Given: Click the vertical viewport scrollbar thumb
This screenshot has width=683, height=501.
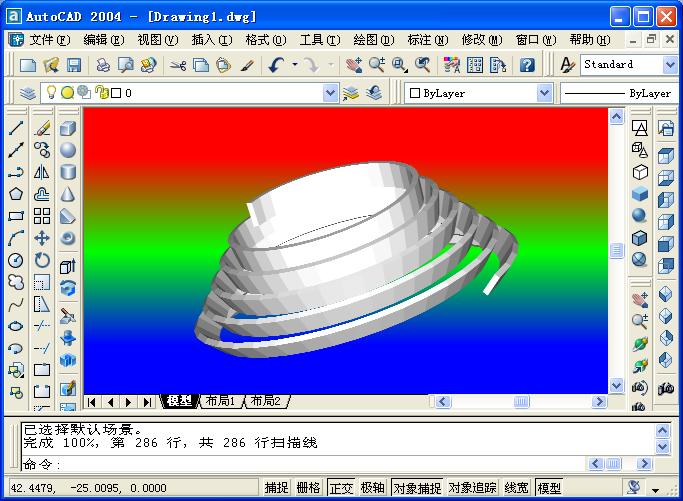Looking at the screenshot, I should point(616,250).
